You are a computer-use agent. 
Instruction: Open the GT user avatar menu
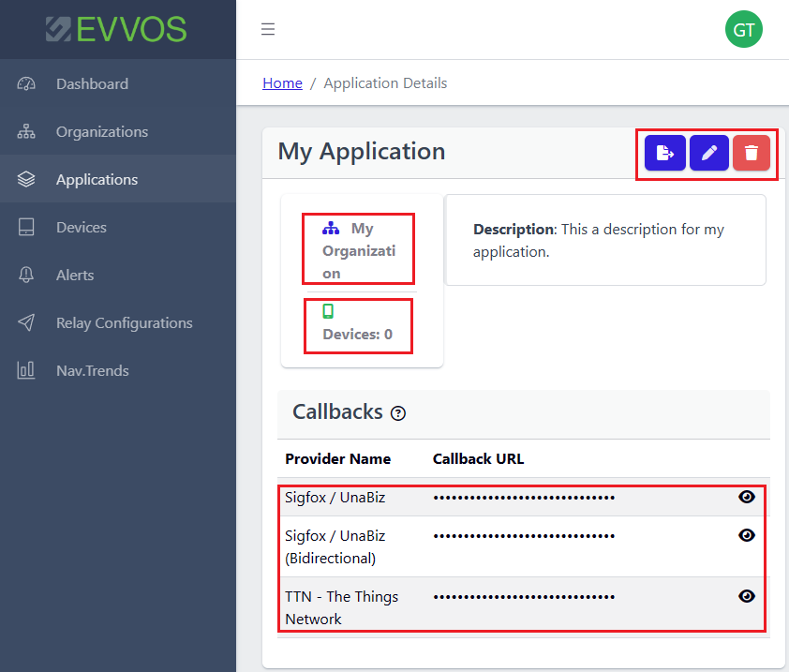743,29
